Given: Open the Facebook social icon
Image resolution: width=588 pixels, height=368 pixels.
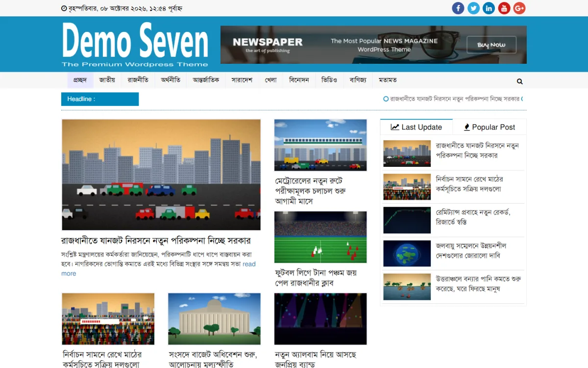Looking at the screenshot, I should (458, 8).
